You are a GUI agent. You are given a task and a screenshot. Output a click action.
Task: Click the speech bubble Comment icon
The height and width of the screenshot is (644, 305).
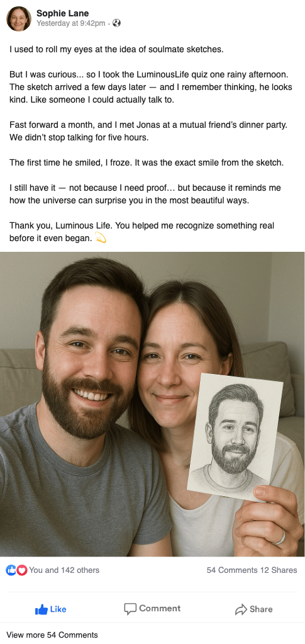tap(130, 609)
